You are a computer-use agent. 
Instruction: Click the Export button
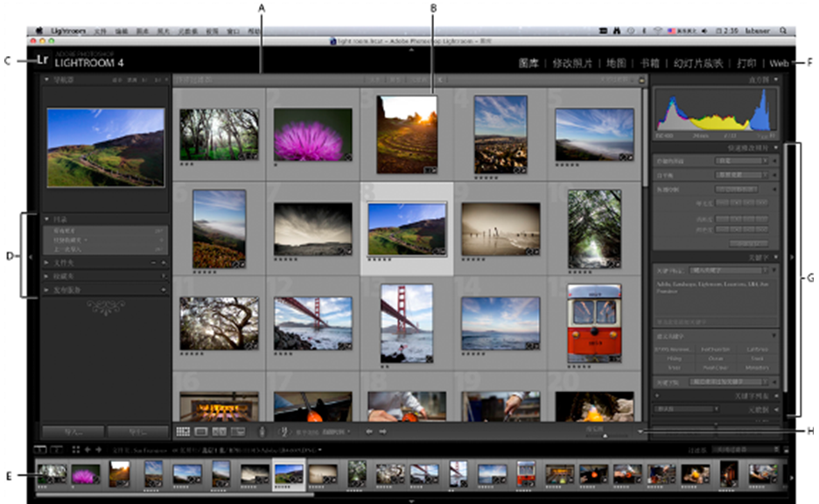tap(136, 430)
